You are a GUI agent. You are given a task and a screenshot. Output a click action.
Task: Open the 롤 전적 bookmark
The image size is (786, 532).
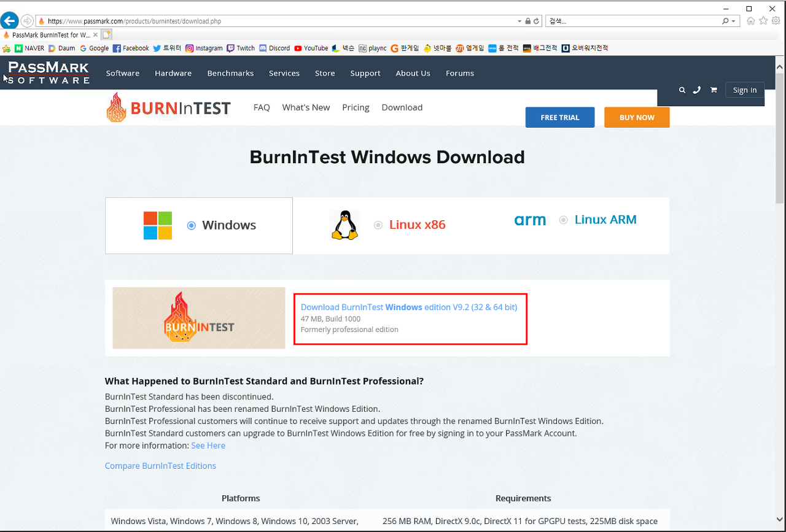[x=504, y=48]
